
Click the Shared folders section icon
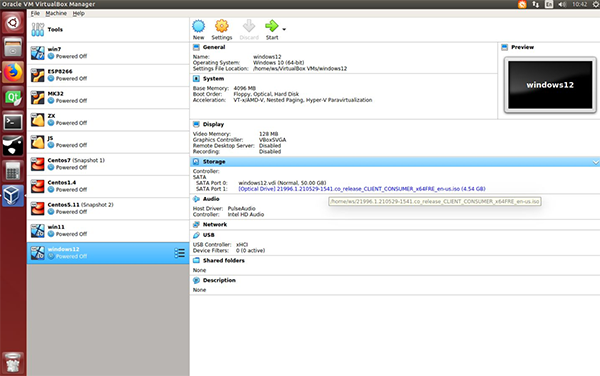pyautogui.click(x=196, y=260)
